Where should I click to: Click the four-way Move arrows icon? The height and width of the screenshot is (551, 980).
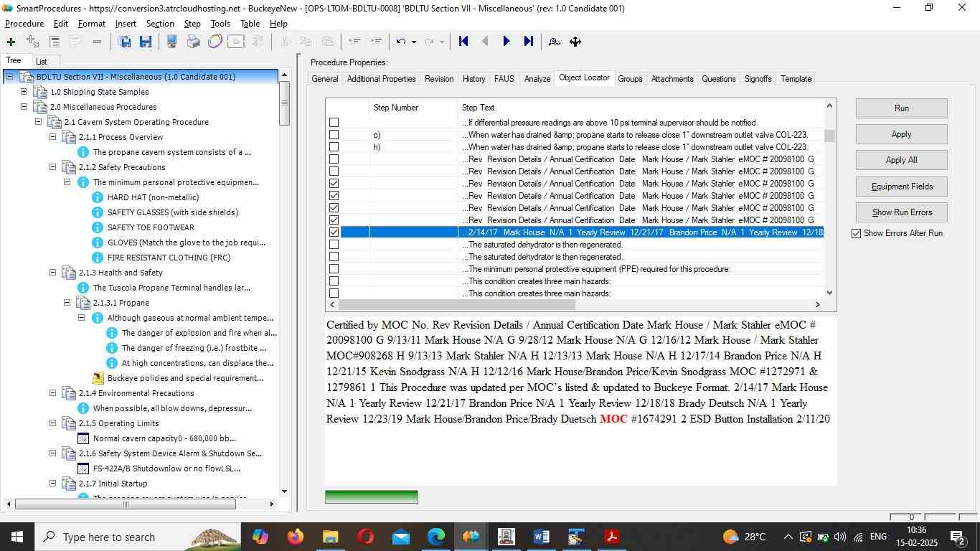click(575, 42)
